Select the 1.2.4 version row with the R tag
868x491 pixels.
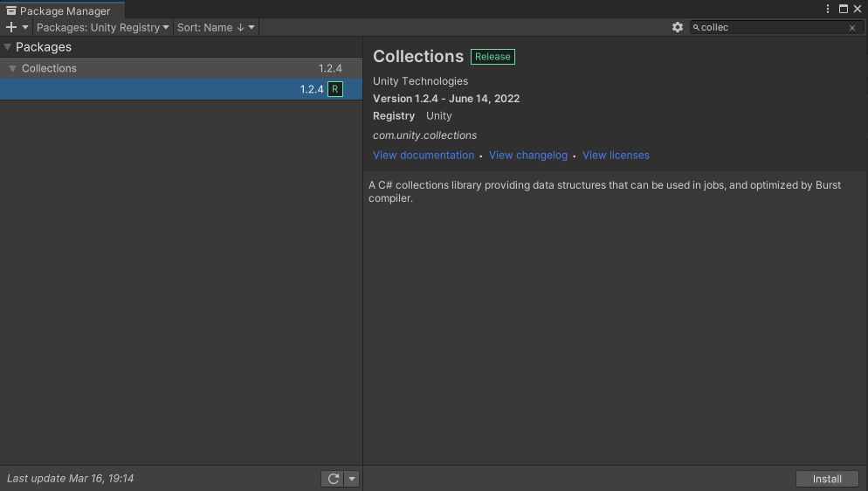click(x=181, y=89)
